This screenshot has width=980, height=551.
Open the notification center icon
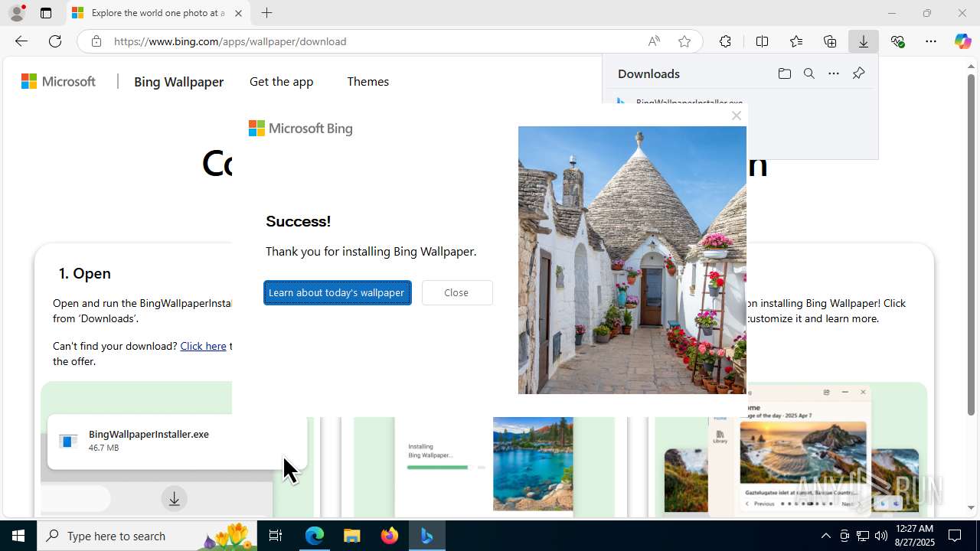955,536
